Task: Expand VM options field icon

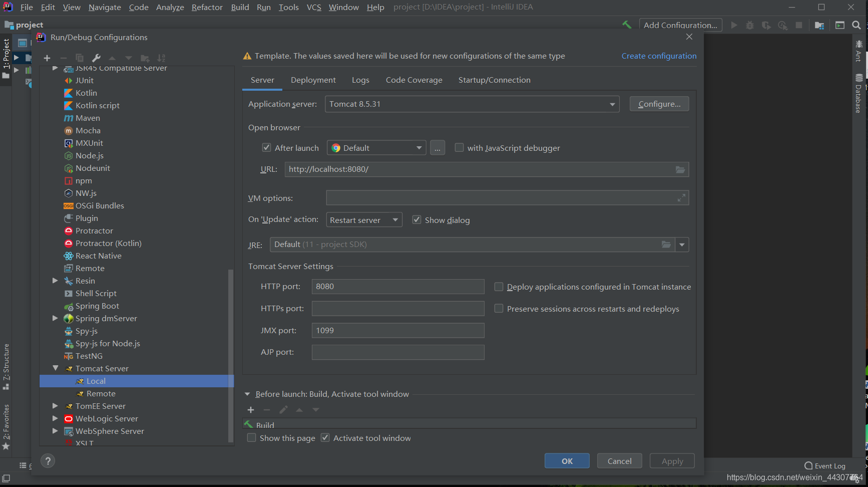Action: pyautogui.click(x=681, y=198)
